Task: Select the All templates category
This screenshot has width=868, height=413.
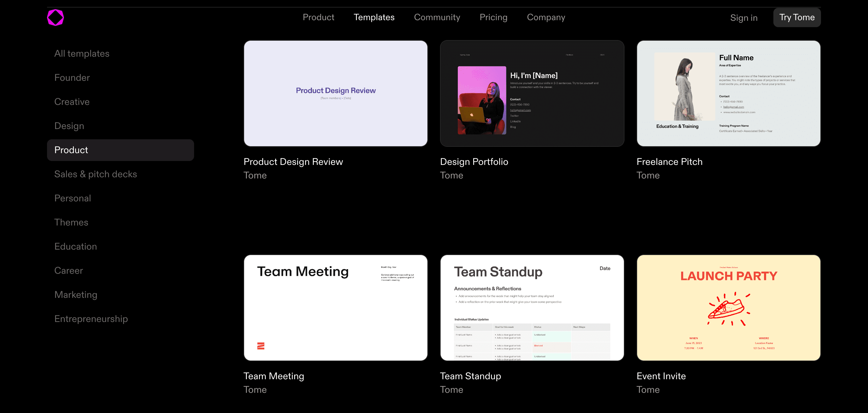Action: tap(82, 53)
